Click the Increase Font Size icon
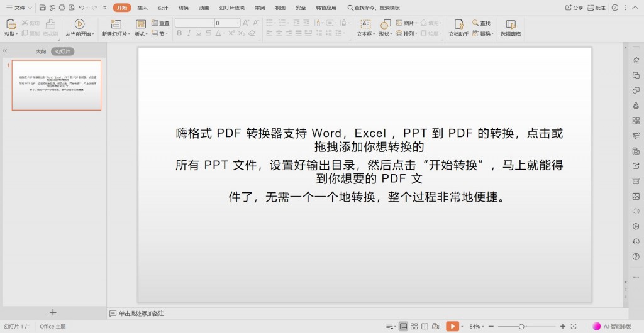 click(x=246, y=23)
